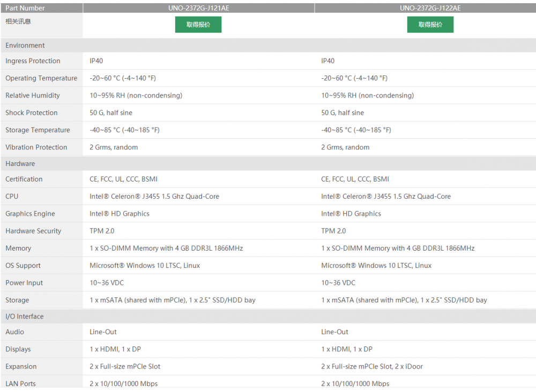The width and height of the screenshot is (536, 392).
Task: Click J121AE 2 x Full-size mPCIe Slot value
Action: [125, 366]
